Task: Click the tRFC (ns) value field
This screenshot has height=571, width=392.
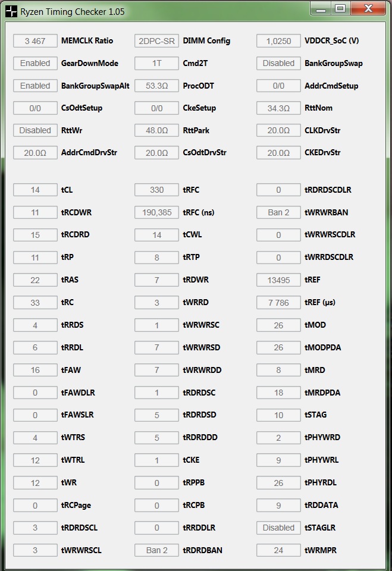Action: tap(156, 213)
